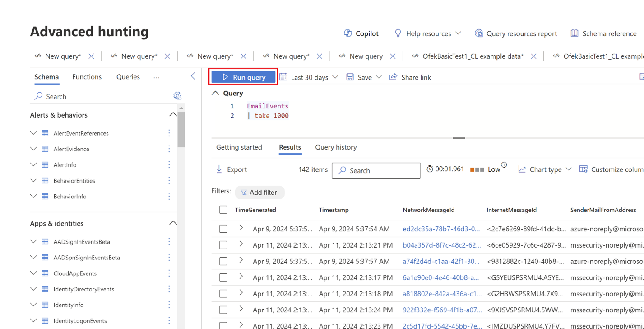The image size is (644, 329).
Task: Open the b04a357d NetworkMessageId link
Action: point(441,245)
